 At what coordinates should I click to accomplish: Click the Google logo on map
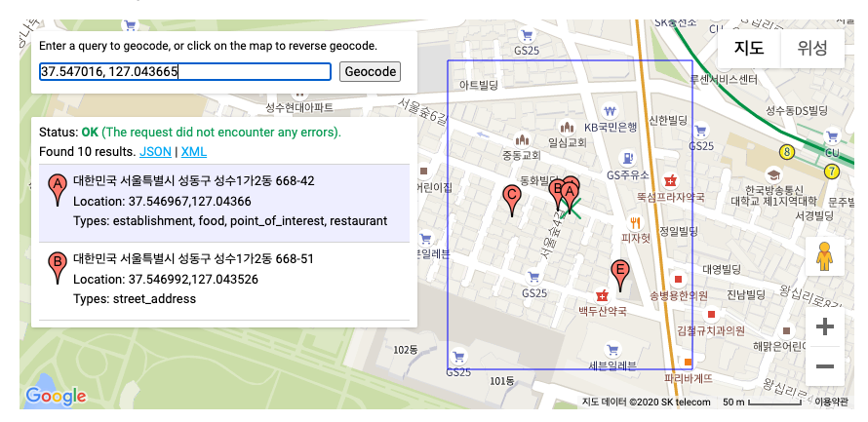click(56, 396)
